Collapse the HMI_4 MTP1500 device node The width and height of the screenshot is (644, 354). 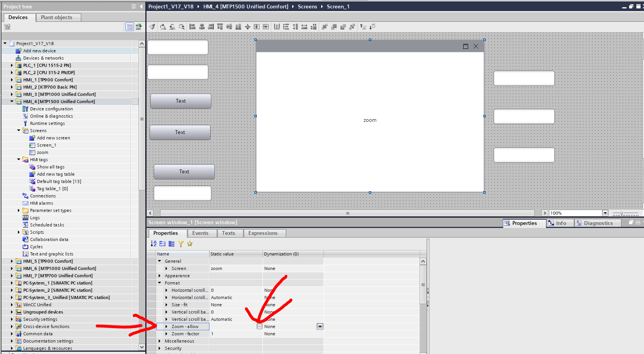(x=12, y=102)
